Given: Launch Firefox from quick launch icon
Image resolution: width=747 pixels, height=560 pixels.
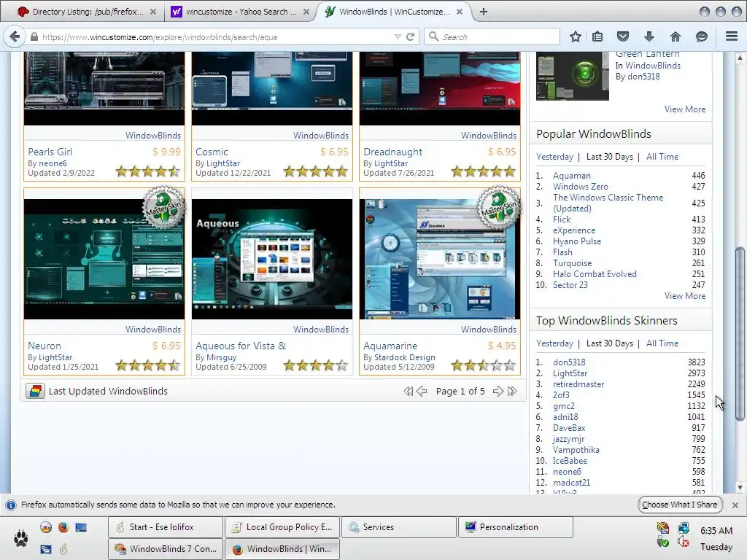Looking at the screenshot, I should pos(63,527).
